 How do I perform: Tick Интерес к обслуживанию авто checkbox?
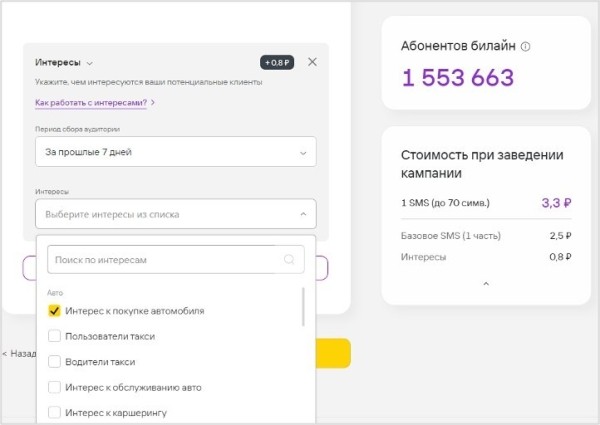pyautogui.click(x=55, y=387)
